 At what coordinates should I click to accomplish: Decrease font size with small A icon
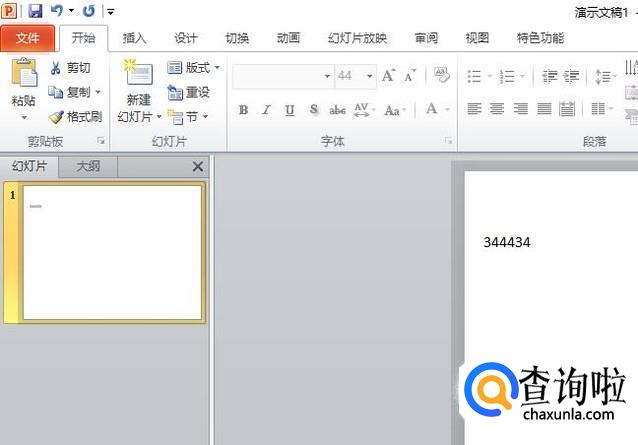410,76
